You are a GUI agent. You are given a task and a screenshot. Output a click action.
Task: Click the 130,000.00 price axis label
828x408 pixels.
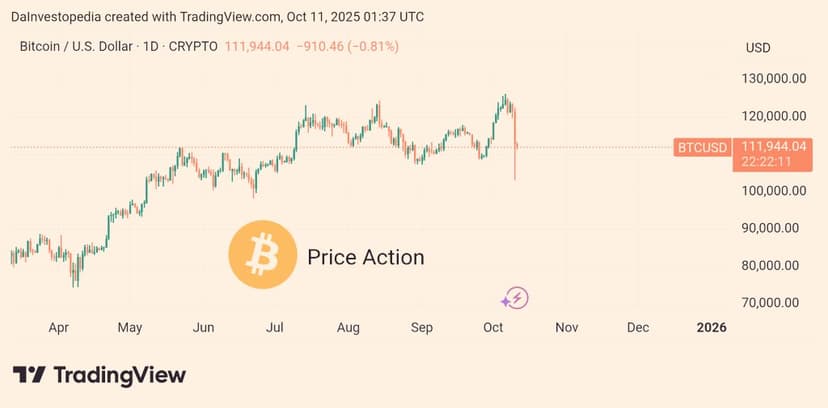(x=768, y=79)
